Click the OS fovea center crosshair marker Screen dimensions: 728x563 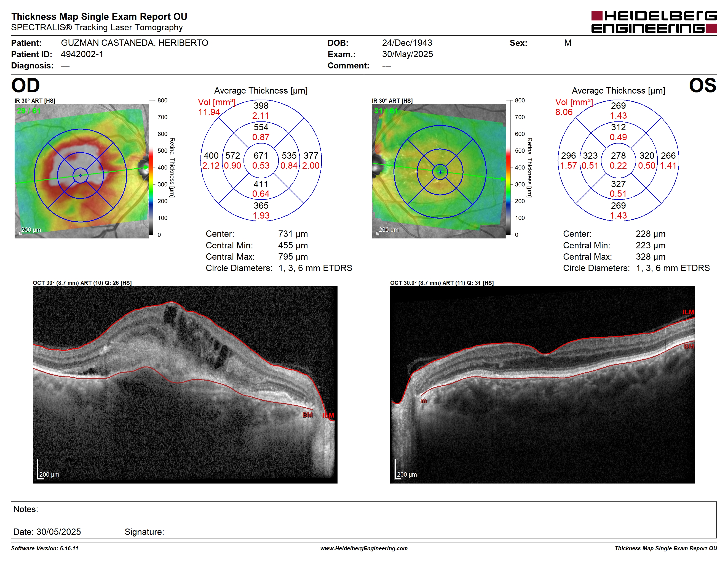[x=440, y=172]
